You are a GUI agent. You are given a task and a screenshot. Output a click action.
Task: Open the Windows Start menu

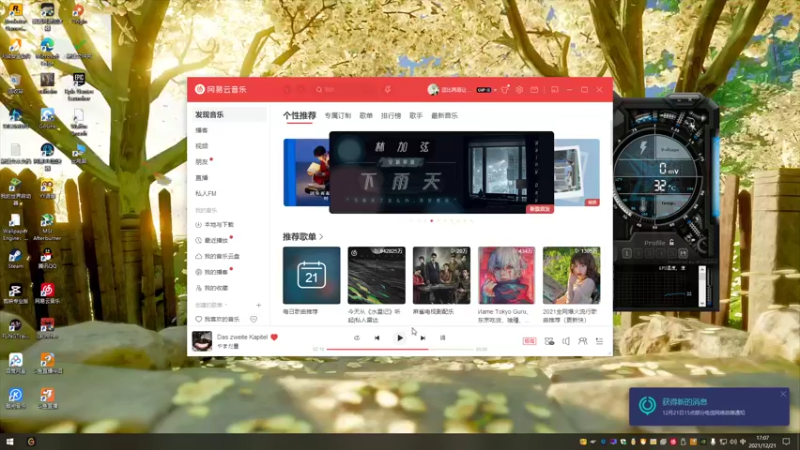pyautogui.click(x=10, y=442)
